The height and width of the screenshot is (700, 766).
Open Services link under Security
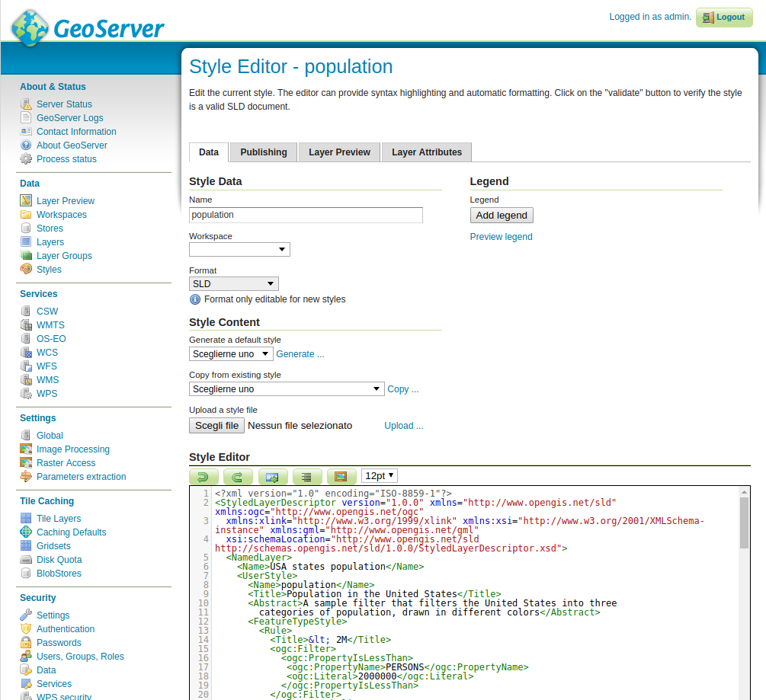tap(54, 683)
